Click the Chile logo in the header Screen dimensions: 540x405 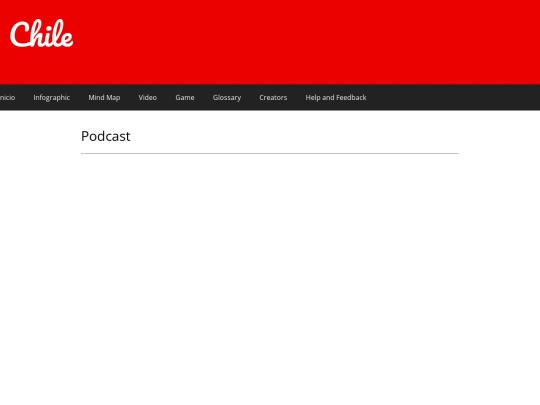click(x=42, y=33)
